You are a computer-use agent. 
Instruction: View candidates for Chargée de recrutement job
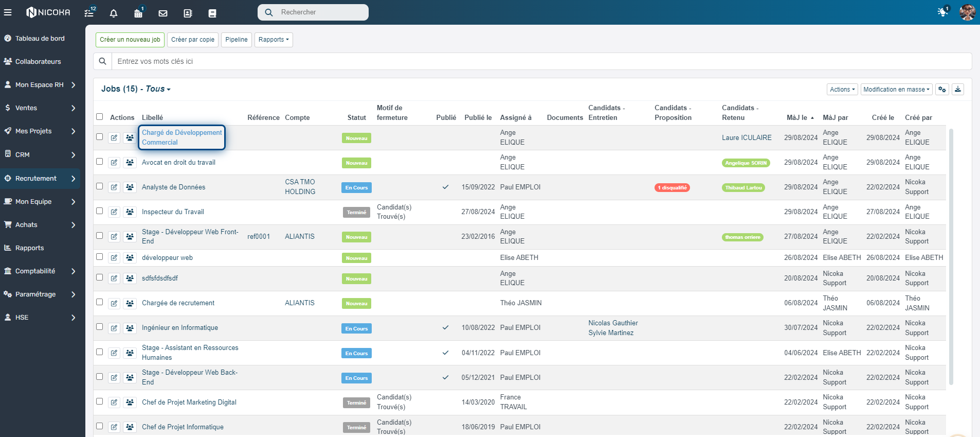(130, 303)
